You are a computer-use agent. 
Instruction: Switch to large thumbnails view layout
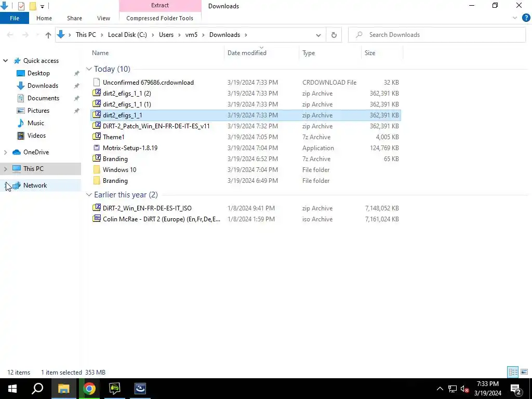(x=524, y=372)
